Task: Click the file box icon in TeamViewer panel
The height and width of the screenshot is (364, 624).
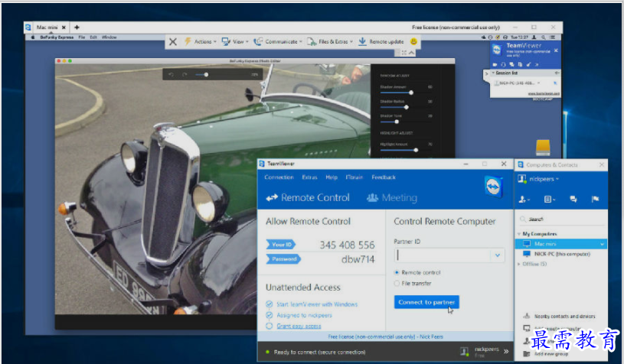Action: point(520,64)
